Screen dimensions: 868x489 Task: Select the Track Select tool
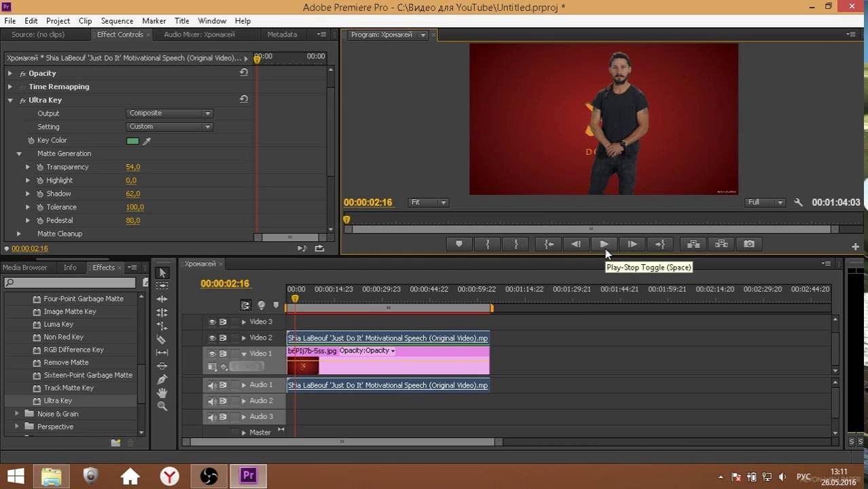pos(162,286)
